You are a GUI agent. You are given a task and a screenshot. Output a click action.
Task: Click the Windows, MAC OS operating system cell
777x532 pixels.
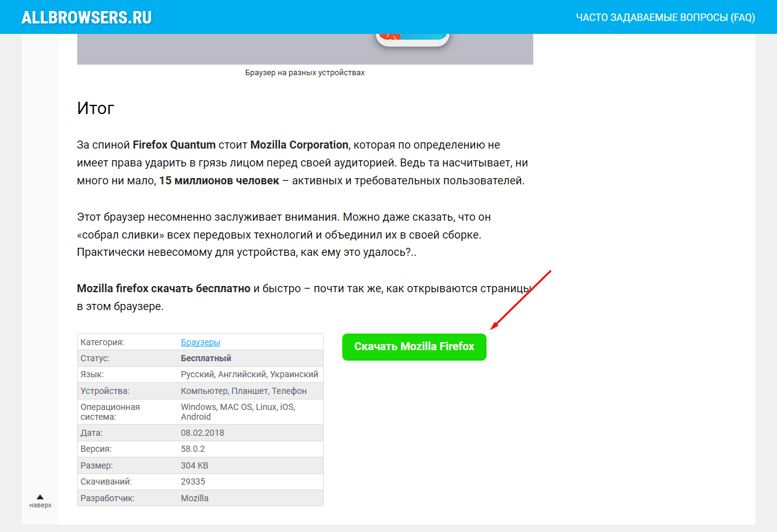(237, 412)
